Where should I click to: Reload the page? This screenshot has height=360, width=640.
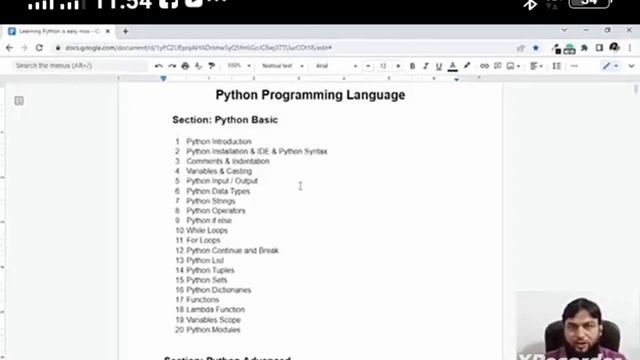[x=39, y=48]
